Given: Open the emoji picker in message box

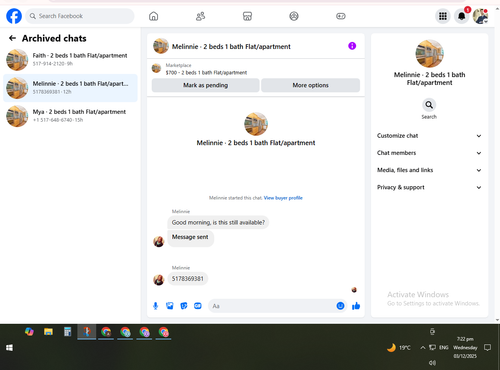Looking at the screenshot, I should [340, 306].
